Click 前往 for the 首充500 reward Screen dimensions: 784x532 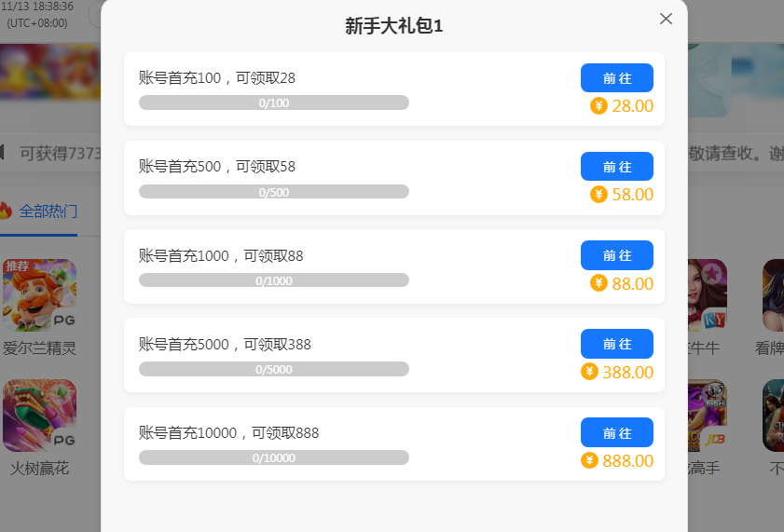pos(616,167)
